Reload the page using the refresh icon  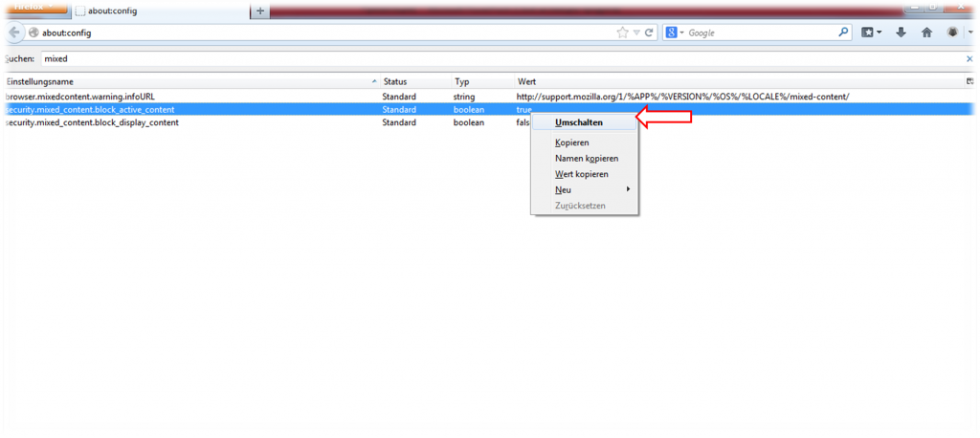point(649,33)
